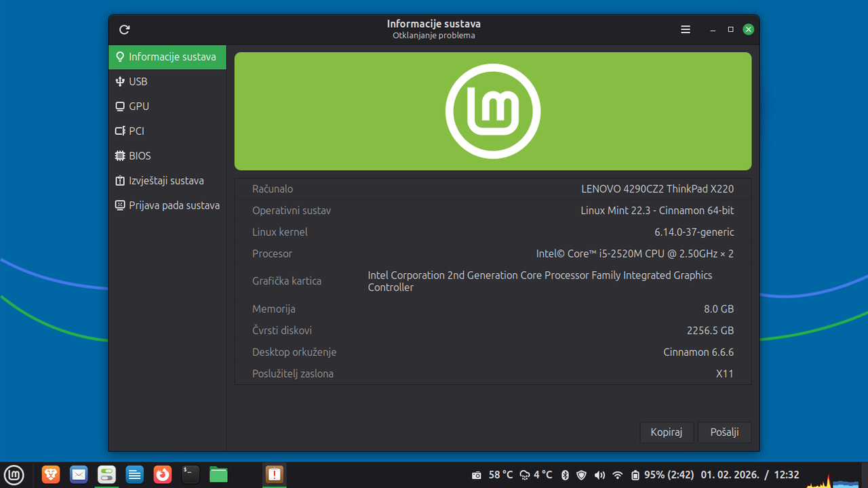Select Prijava pada sustava in the sidebar
This screenshot has width=868, height=488.
[x=167, y=205]
